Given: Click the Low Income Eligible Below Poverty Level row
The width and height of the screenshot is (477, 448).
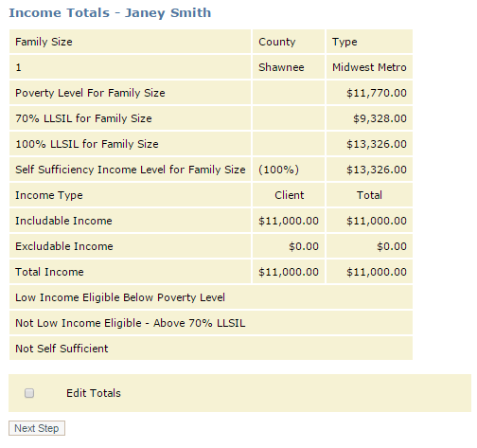Looking at the screenshot, I should coord(211,297).
